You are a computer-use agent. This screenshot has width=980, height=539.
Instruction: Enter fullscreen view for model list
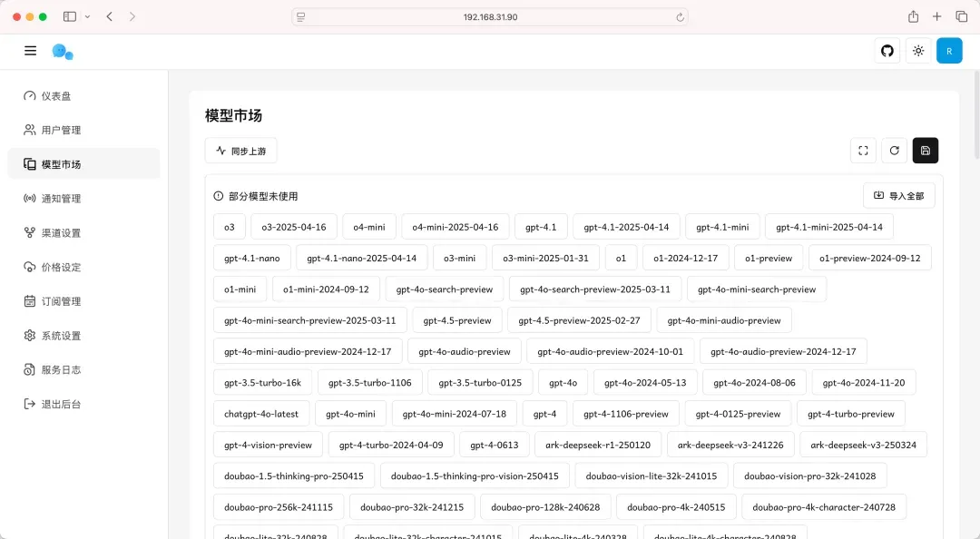(863, 151)
